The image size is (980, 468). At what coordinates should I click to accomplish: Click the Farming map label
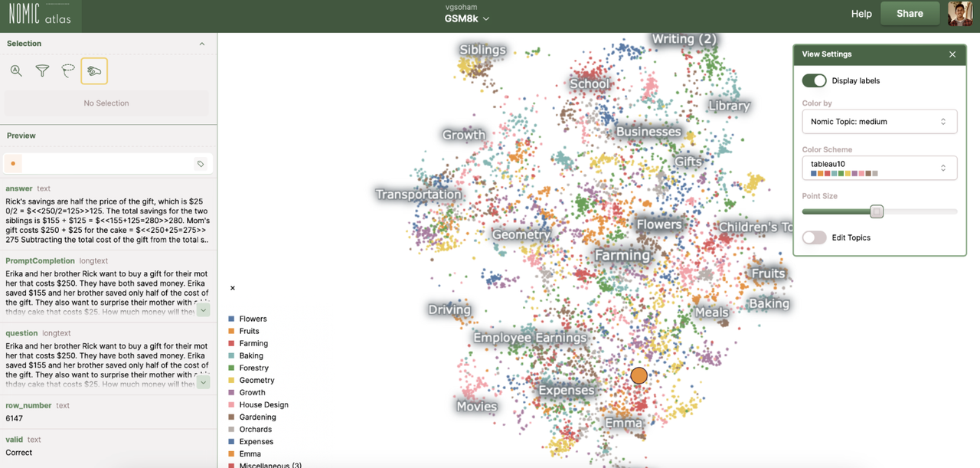click(x=622, y=256)
